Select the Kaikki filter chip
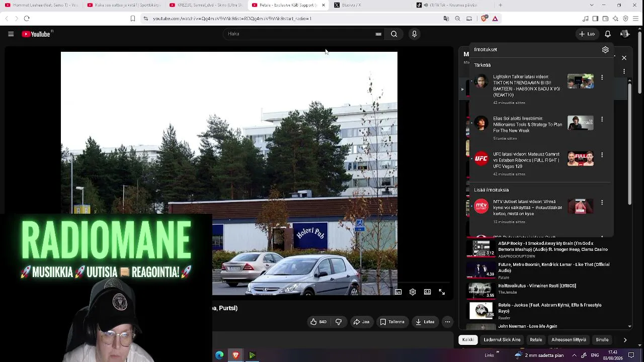The image size is (644, 362). (468, 340)
